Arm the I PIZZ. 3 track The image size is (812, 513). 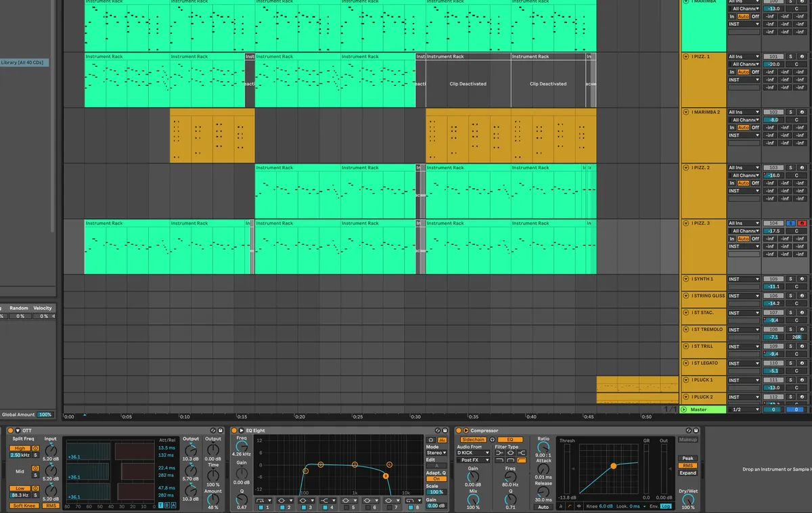coord(802,223)
